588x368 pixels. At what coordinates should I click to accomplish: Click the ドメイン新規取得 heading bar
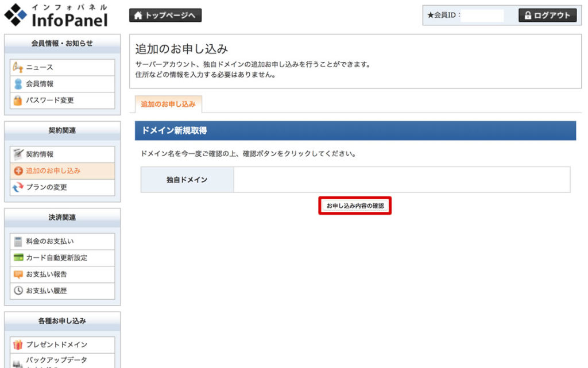point(355,130)
